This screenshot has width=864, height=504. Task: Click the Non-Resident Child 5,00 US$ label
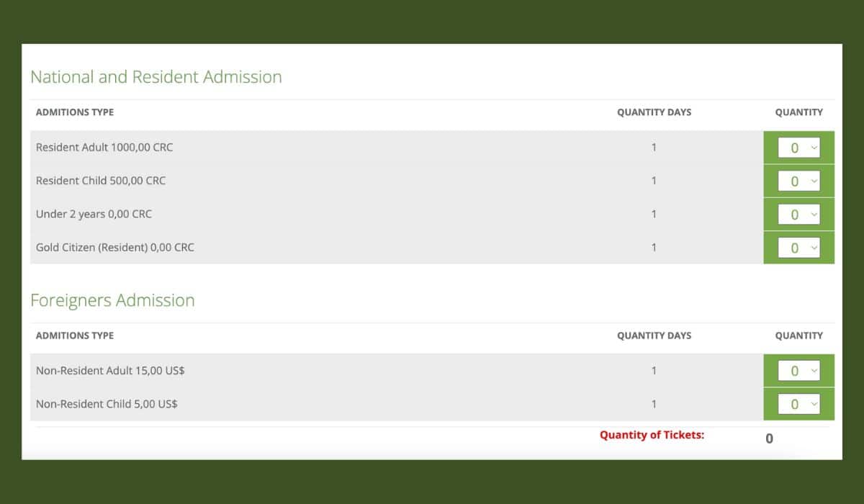[x=107, y=404]
